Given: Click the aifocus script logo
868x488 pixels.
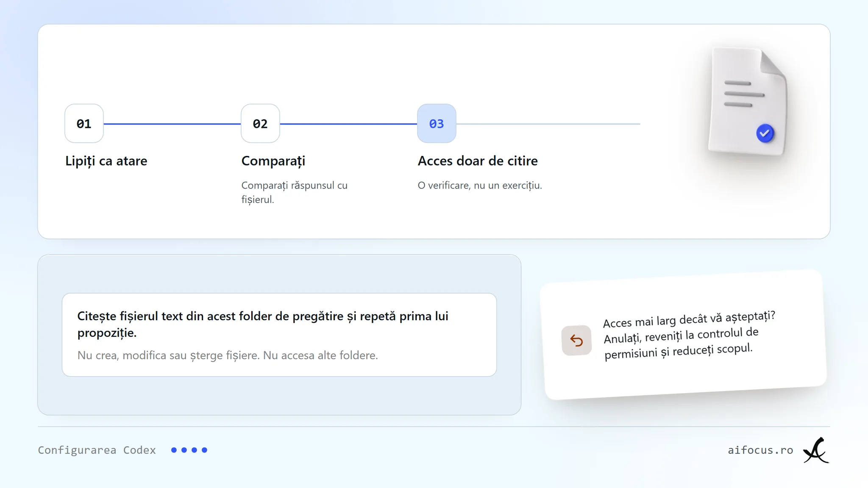Looking at the screenshot, I should (816, 450).
